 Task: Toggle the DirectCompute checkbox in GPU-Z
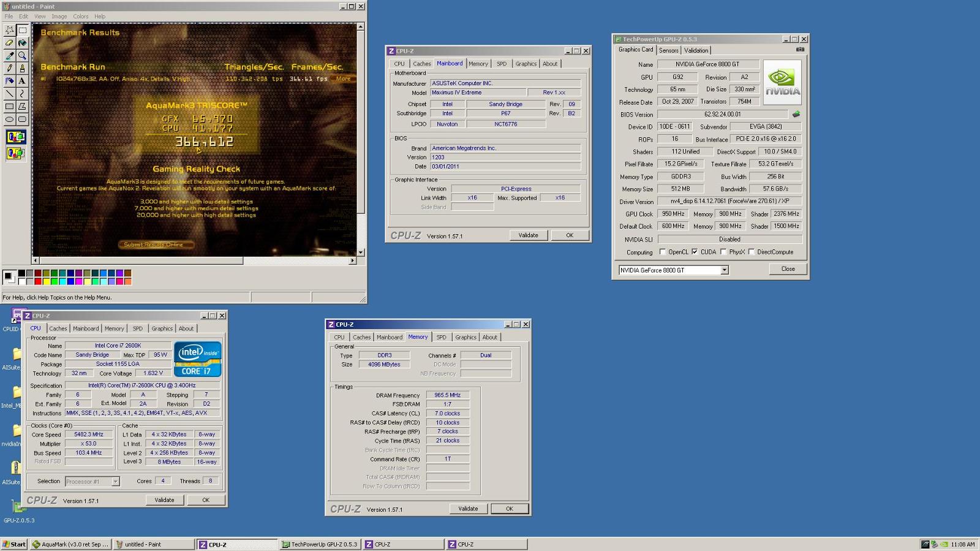752,252
